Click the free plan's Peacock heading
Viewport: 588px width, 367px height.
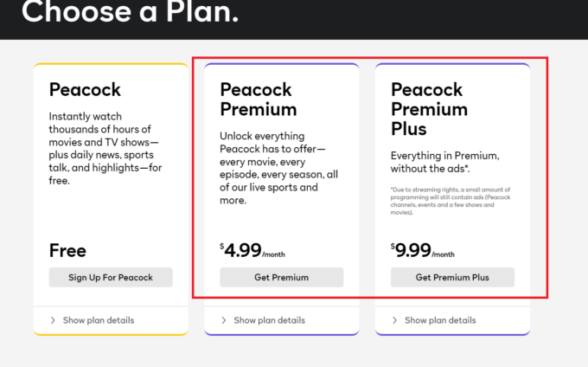(85, 89)
